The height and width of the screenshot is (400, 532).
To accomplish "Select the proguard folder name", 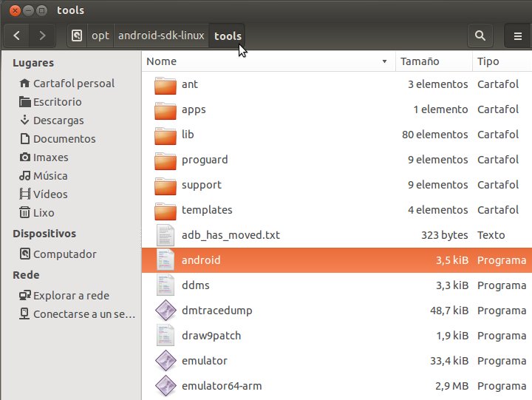I will pos(205,160).
